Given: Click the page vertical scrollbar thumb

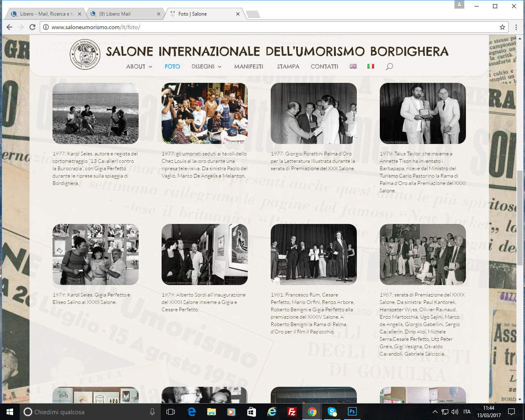Looking at the screenshot, I should 520,217.
